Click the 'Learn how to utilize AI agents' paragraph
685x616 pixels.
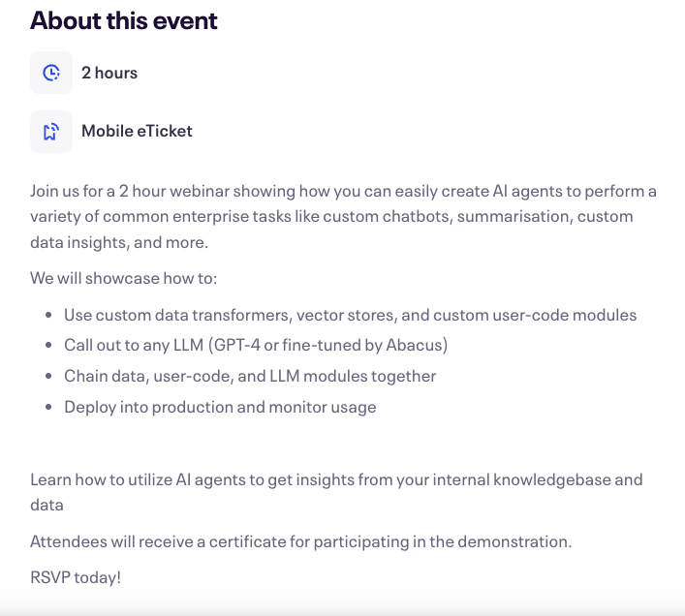(x=336, y=492)
